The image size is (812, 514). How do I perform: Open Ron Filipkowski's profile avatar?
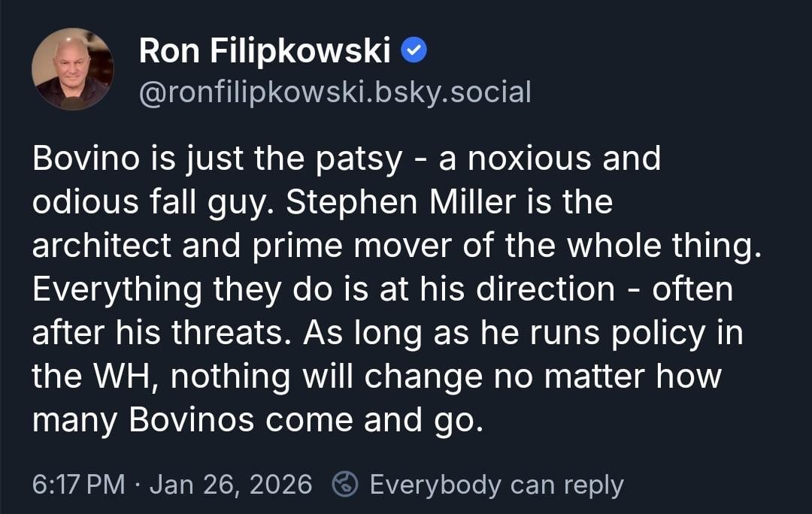click(x=73, y=69)
